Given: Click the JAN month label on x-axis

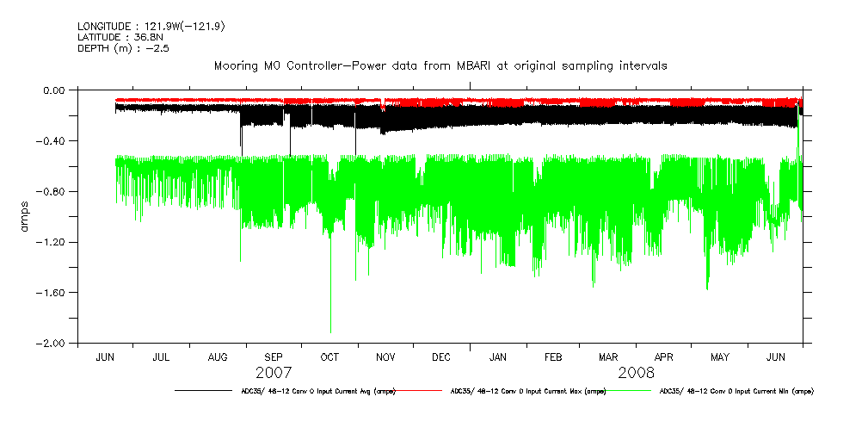Looking at the screenshot, I should [x=497, y=356].
